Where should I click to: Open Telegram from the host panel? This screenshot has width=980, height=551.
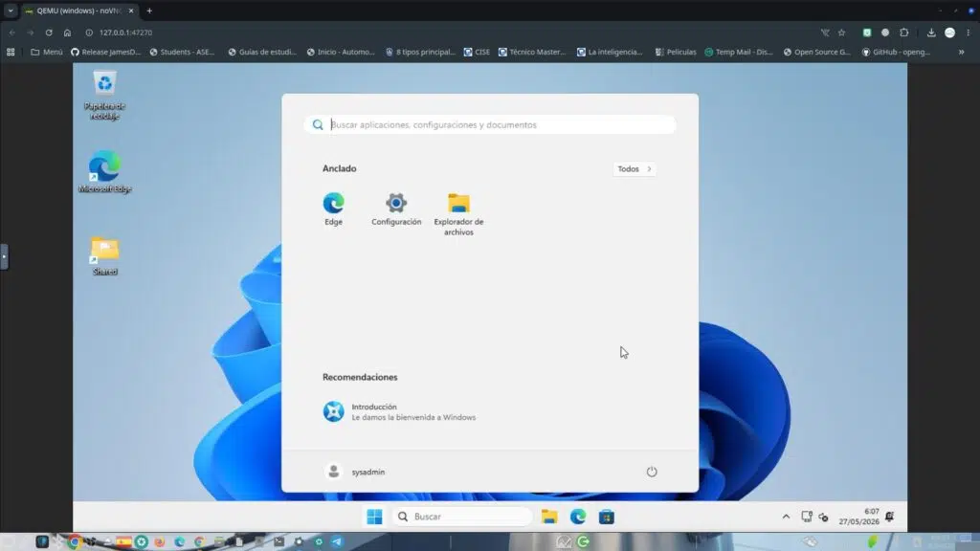337,541
